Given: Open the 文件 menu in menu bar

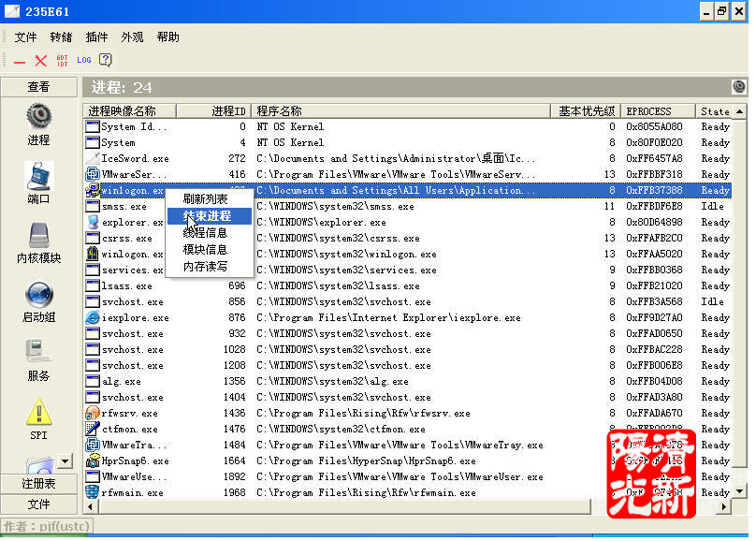Looking at the screenshot, I should [25, 37].
